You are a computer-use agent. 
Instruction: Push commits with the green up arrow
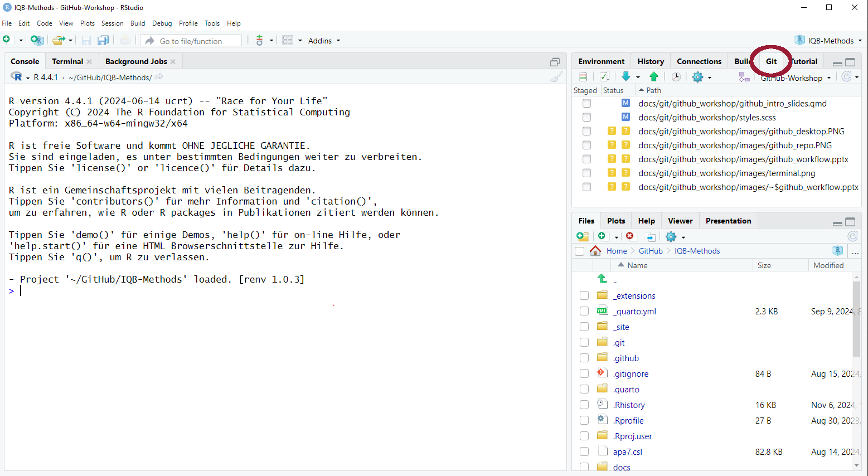click(x=653, y=77)
